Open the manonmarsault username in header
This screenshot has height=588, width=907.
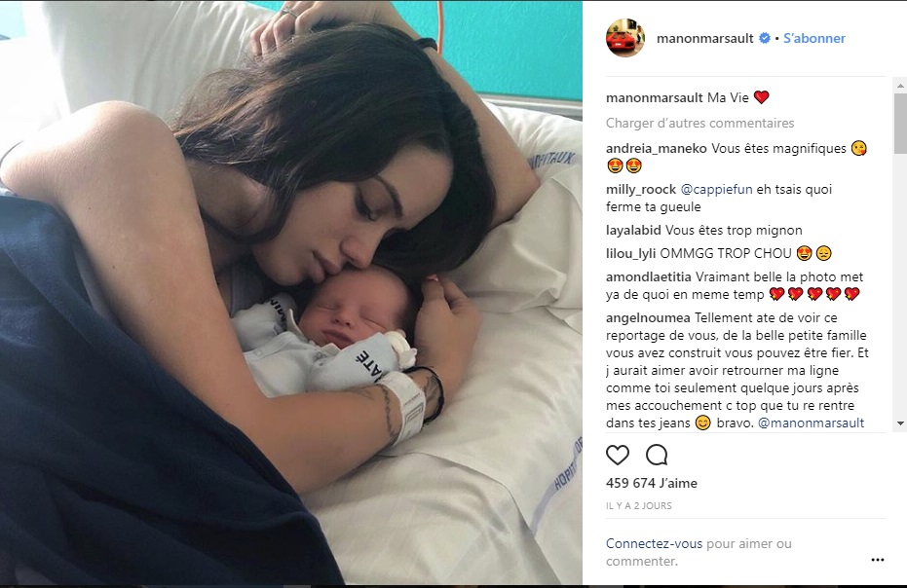[704, 38]
